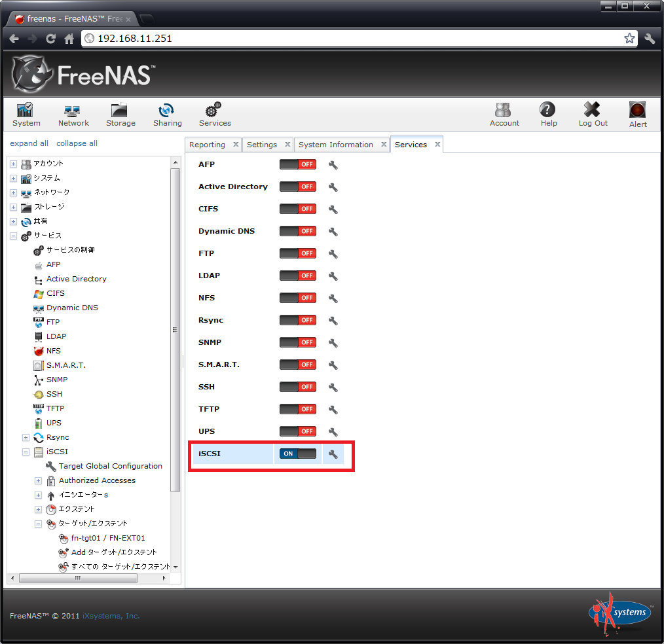The image size is (664, 644).
Task: Open SNMP settings wrench icon
Action: coord(333,343)
